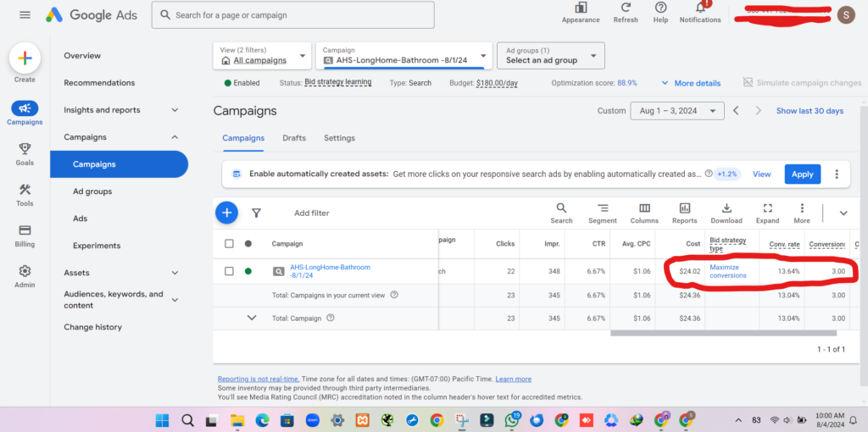
Task: Open the account avatar labeled S
Action: [845, 15]
